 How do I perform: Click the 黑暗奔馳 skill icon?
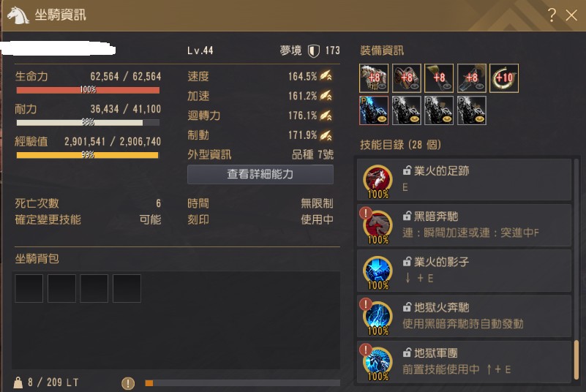pyautogui.click(x=377, y=227)
